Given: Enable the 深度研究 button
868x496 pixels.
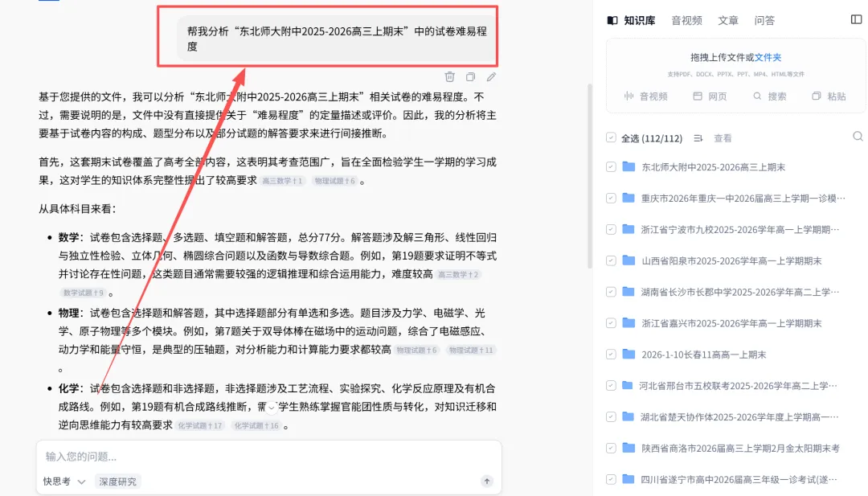Looking at the screenshot, I should (x=117, y=481).
